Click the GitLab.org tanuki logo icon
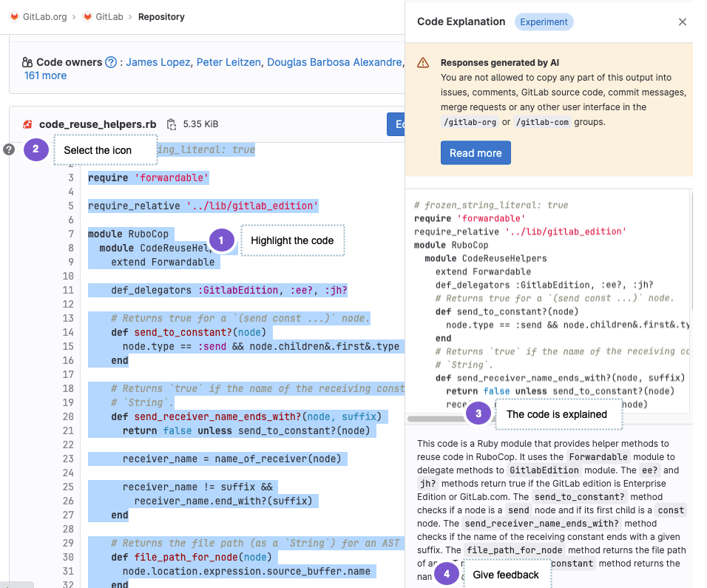Screen dimensions: 707x588 [15, 17]
